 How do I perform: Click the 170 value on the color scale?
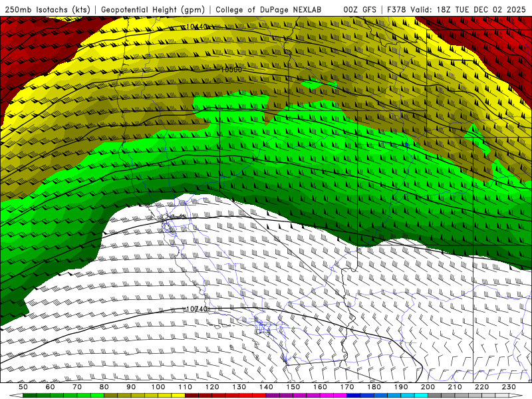(347, 387)
